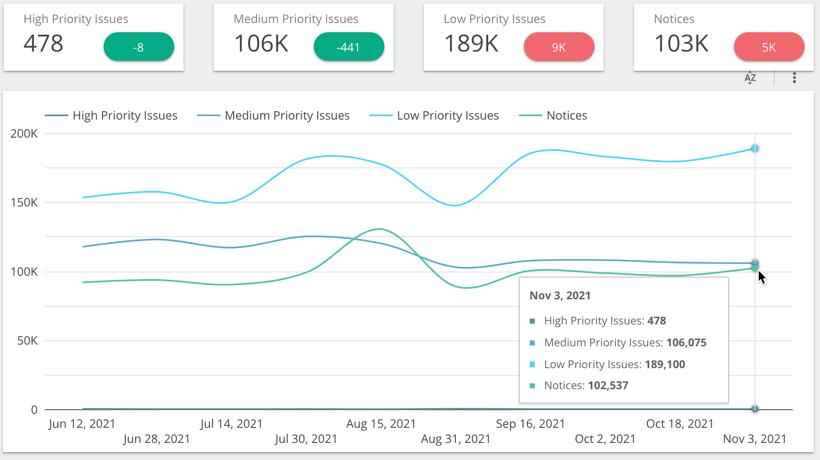The width and height of the screenshot is (820, 460).
Task: Click the green -441 change badge
Action: 349,47
